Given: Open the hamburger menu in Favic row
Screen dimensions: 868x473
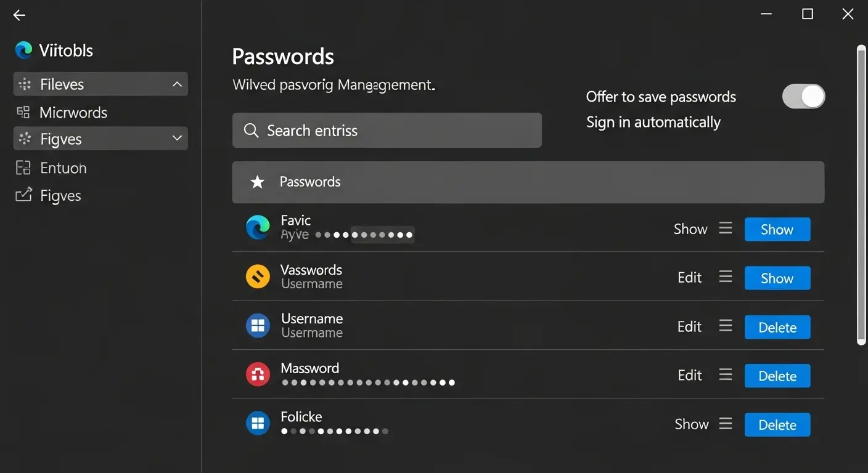Looking at the screenshot, I should coord(726,228).
